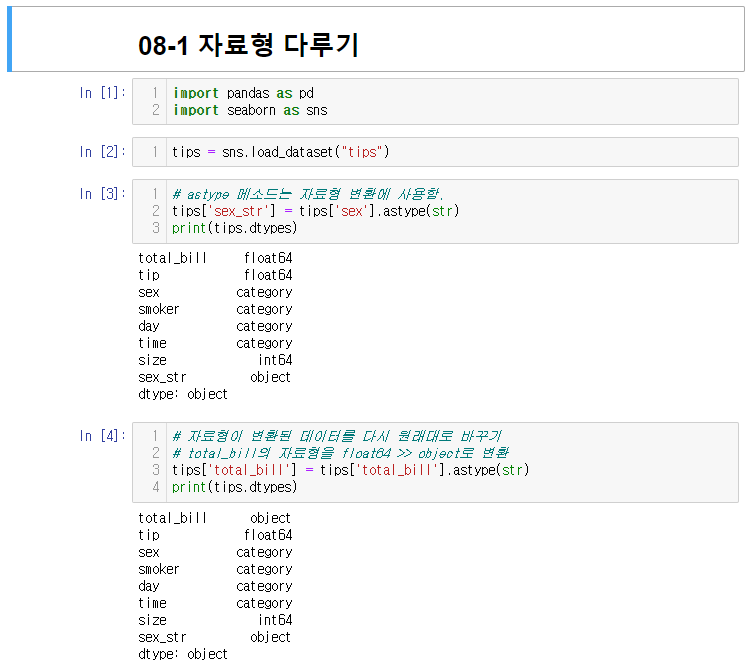
Task: Select the heading cell '08-1 자료형 다루기'
Action: click(376, 39)
